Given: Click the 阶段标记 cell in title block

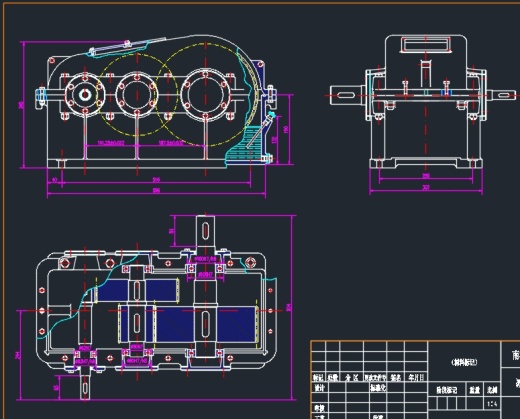Looking at the screenshot, I should [x=447, y=390].
